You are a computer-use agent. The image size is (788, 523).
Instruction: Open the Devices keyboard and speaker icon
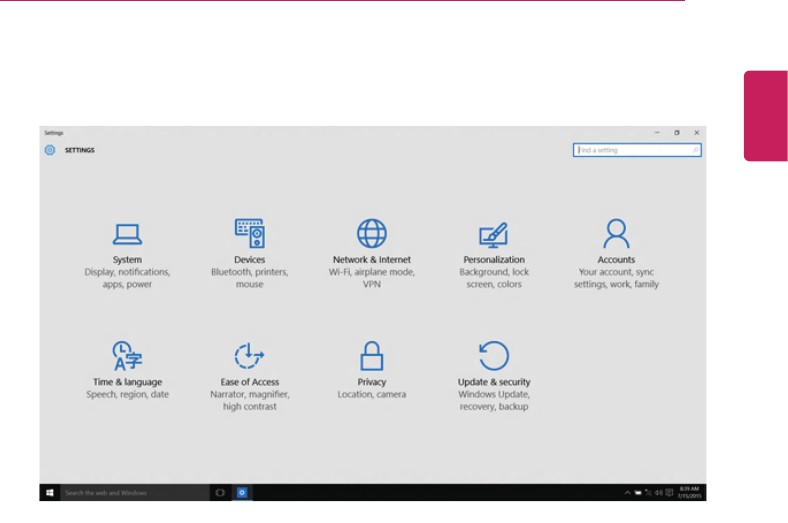pos(250,233)
